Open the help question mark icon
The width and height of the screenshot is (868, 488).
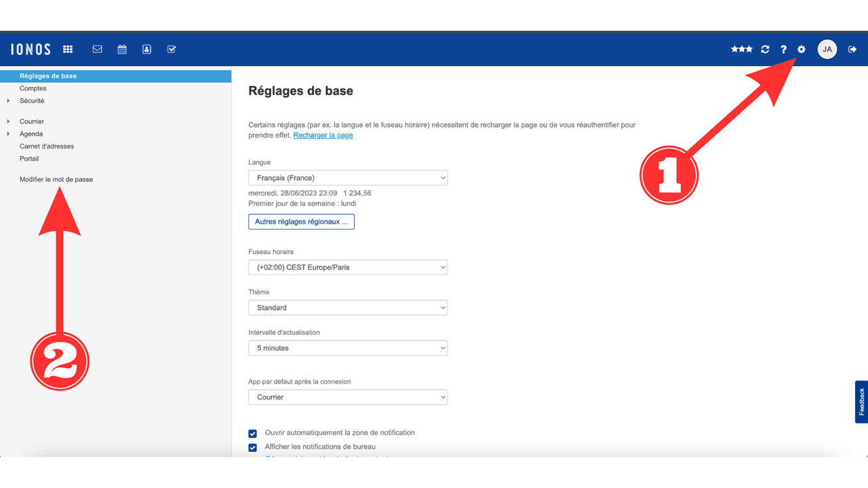[783, 49]
